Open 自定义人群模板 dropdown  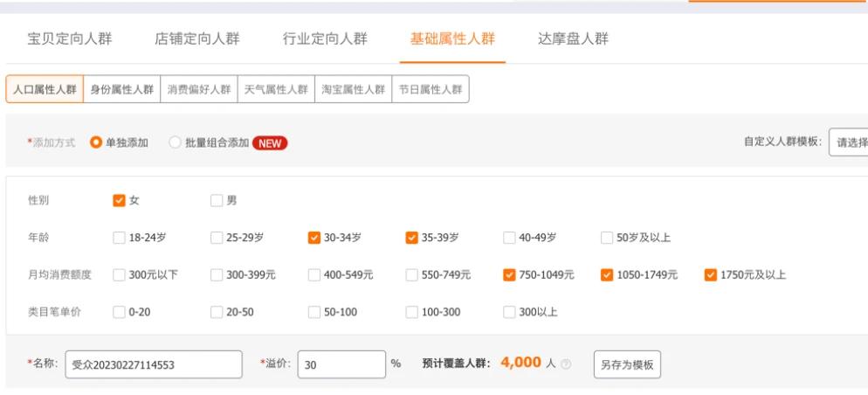(x=848, y=142)
